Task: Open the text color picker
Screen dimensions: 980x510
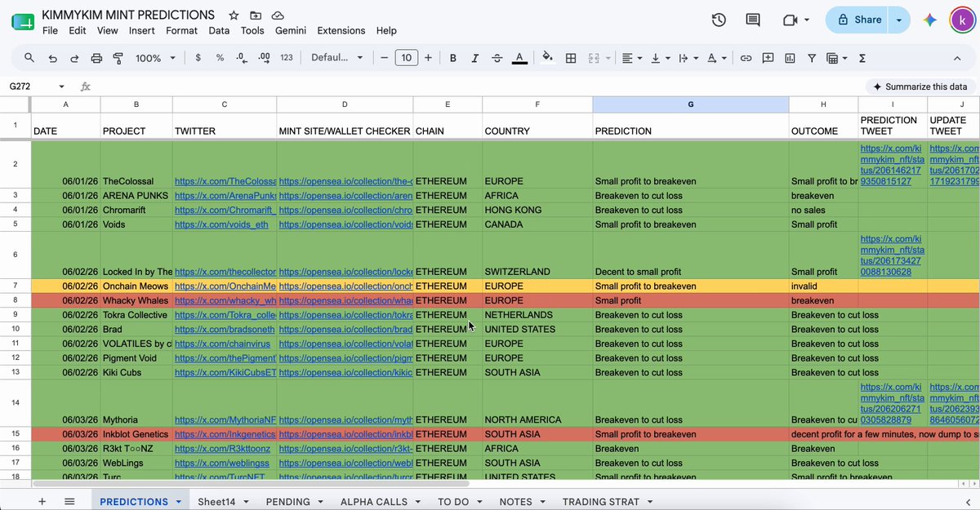Action: click(x=519, y=58)
